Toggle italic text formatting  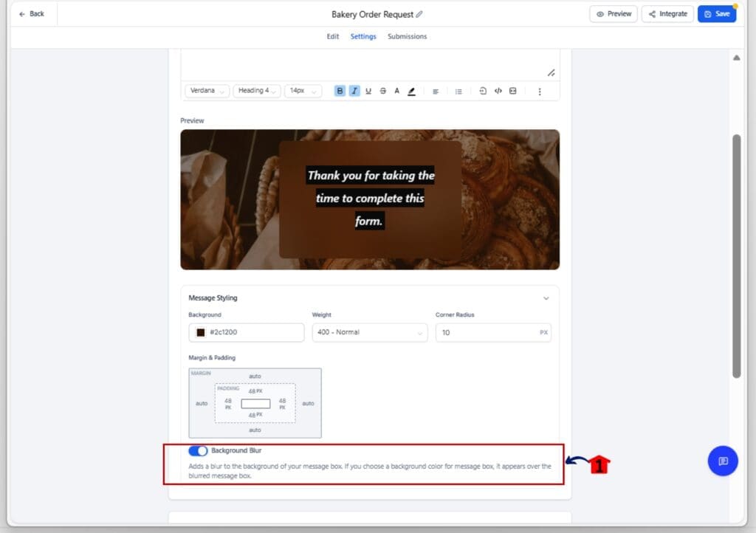coord(354,91)
